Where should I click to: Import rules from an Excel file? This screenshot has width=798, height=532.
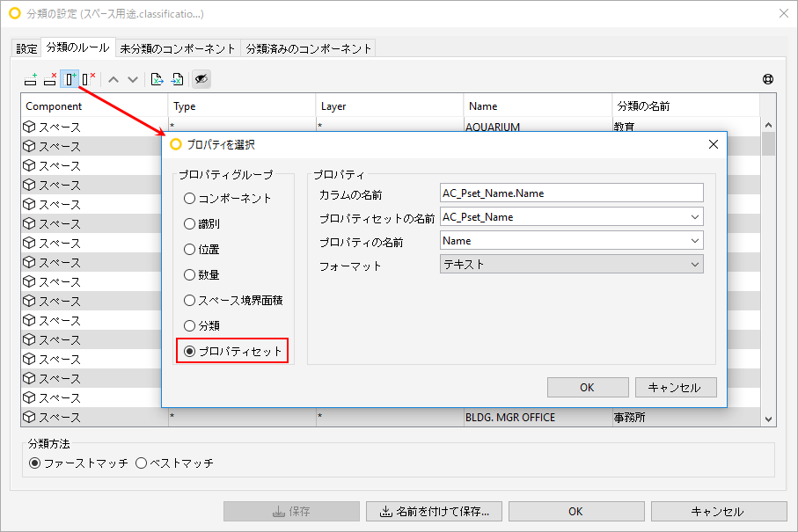point(177,79)
